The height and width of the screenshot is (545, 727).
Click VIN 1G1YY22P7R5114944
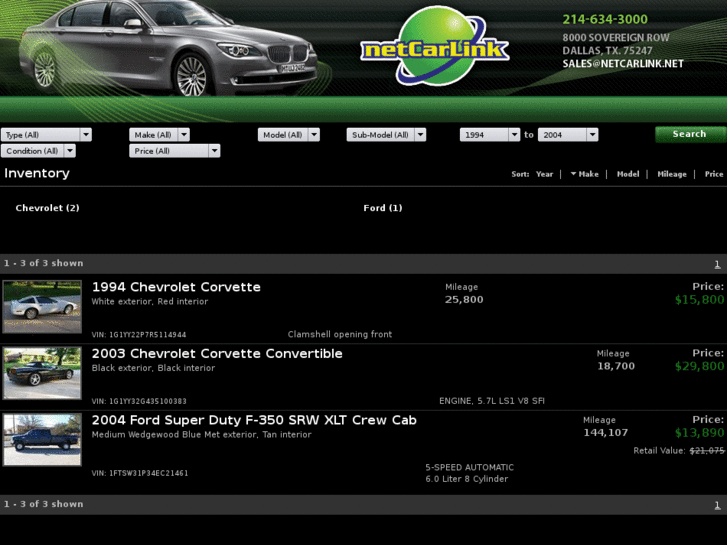139,335
